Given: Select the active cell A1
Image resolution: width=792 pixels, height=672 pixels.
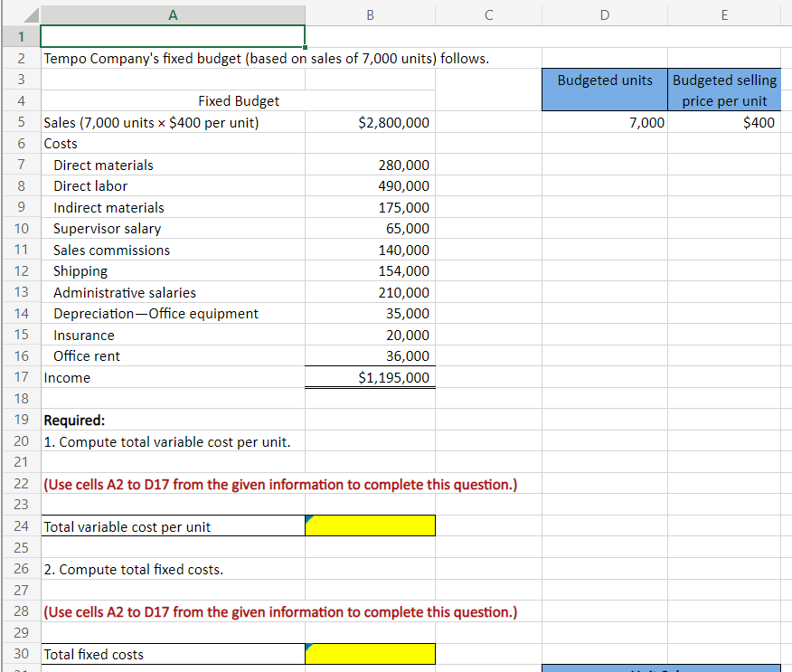Looking at the screenshot, I should (x=172, y=36).
